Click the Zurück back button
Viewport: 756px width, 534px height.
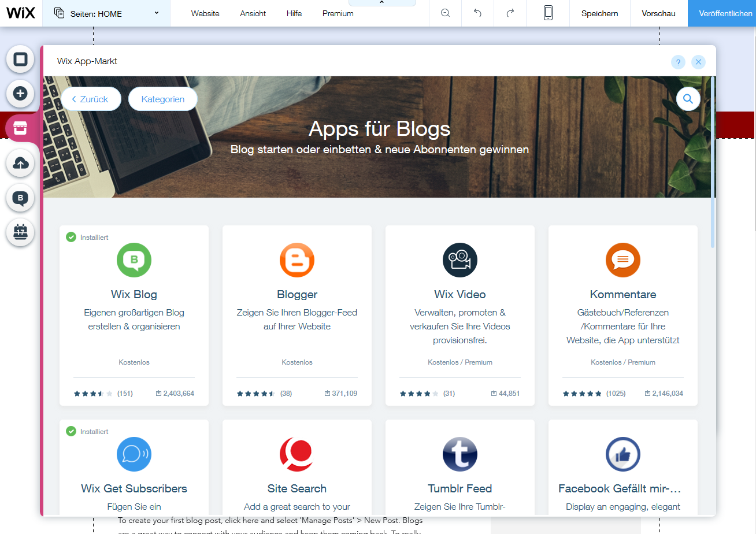pyautogui.click(x=91, y=99)
